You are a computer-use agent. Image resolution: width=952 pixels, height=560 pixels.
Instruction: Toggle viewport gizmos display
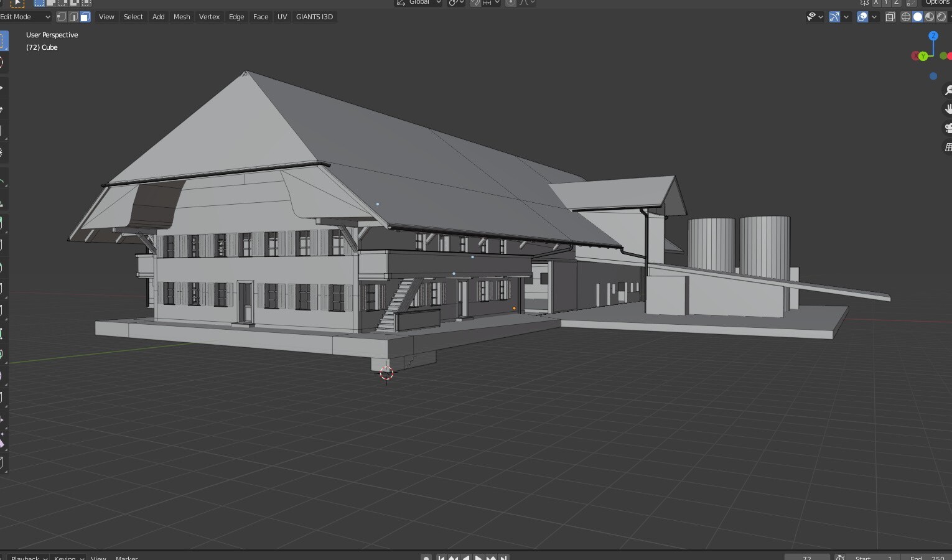coord(834,17)
